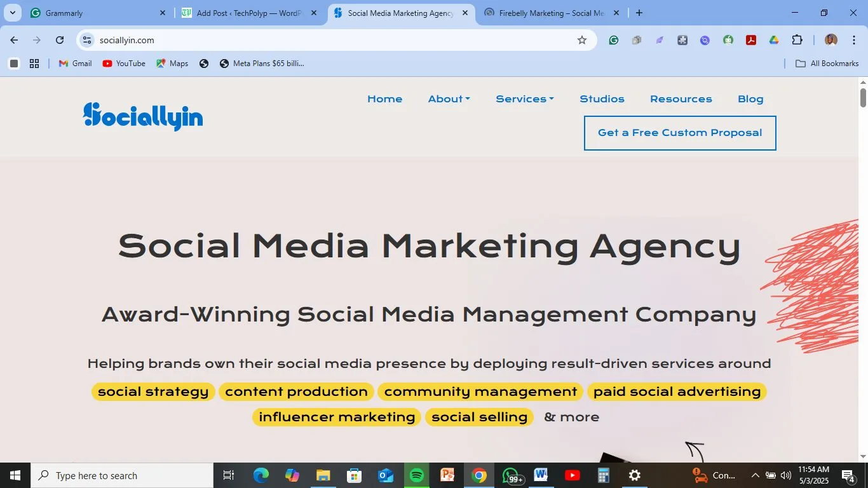
Task: Click the 'community management' highlighted tag
Action: point(480,391)
